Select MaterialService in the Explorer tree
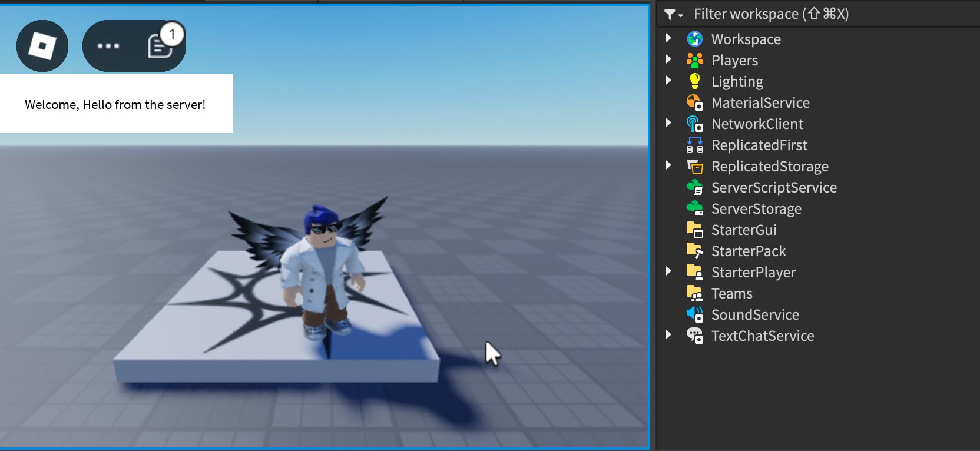This screenshot has width=980, height=451. pos(760,102)
